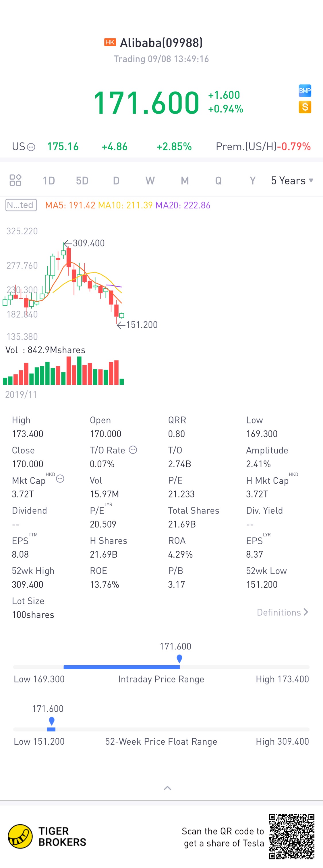This screenshot has height=868, width=323.
Task: Switch to the 1D chart tab
Action: pos(49,181)
